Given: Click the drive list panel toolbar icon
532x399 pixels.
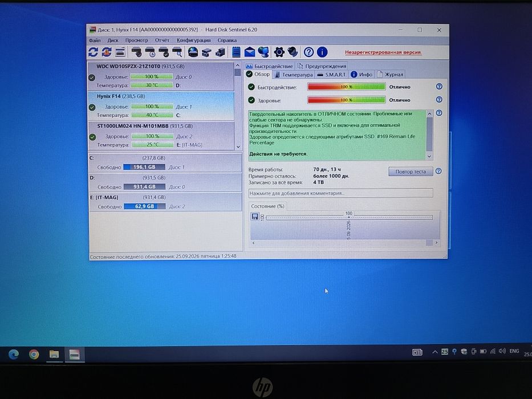Looking at the screenshot, I should (120, 52).
